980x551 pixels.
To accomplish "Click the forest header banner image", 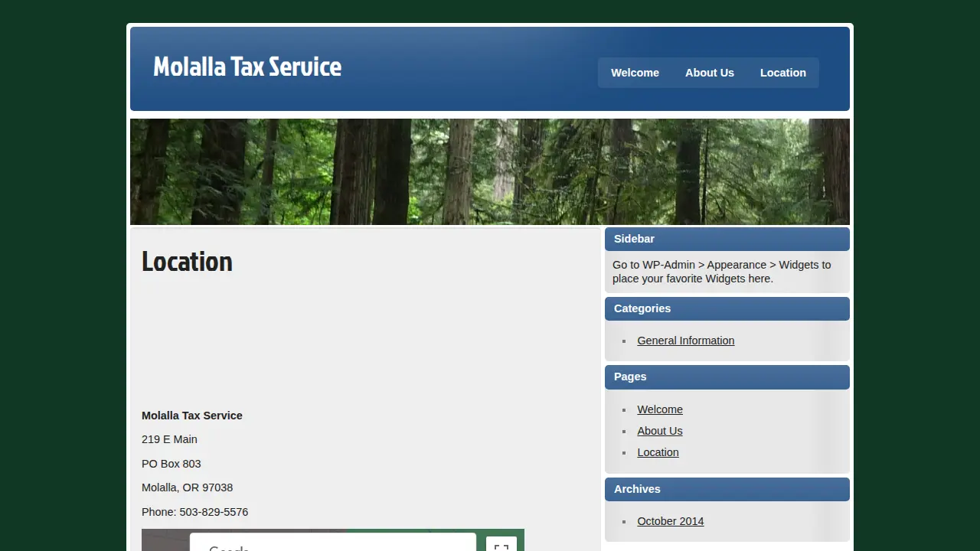I will click(490, 171).
